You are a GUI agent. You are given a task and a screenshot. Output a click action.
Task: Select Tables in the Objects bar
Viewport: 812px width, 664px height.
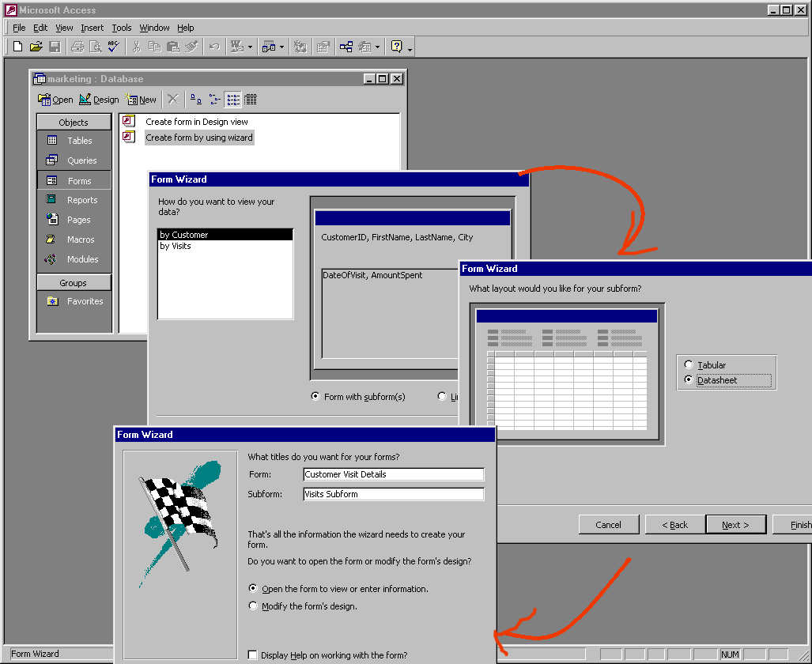tap(74, 141)
